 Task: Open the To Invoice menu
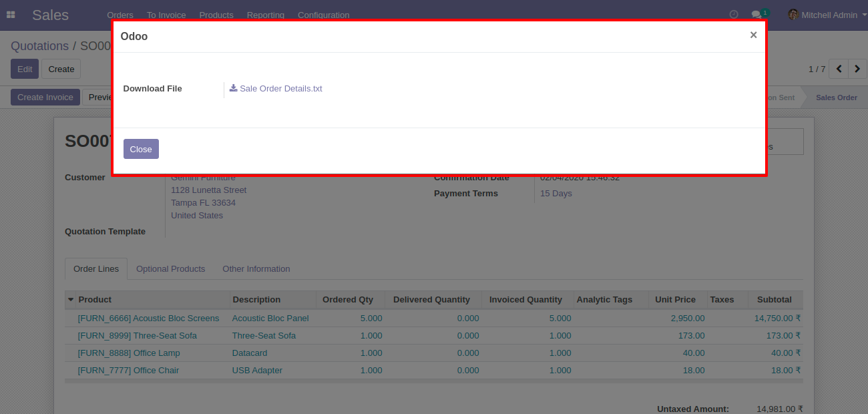point(166,15)
